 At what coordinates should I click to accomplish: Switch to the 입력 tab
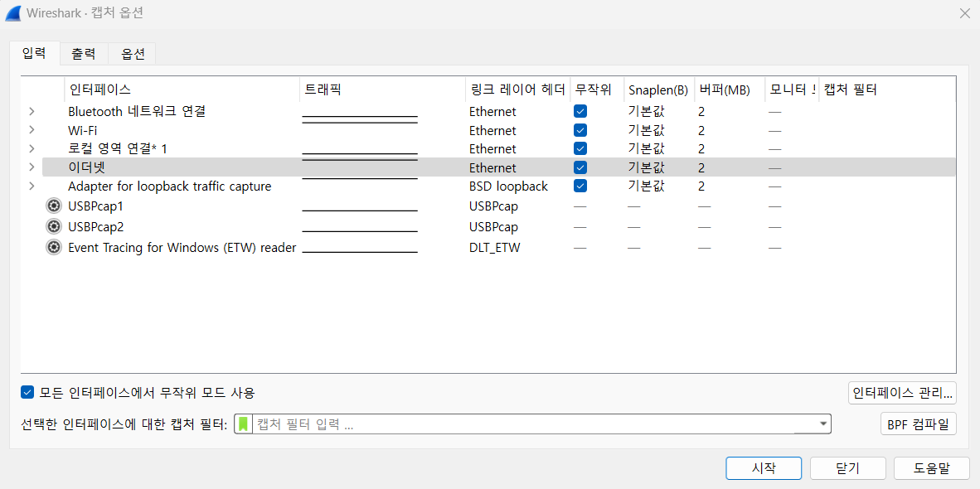pos(34,54)
